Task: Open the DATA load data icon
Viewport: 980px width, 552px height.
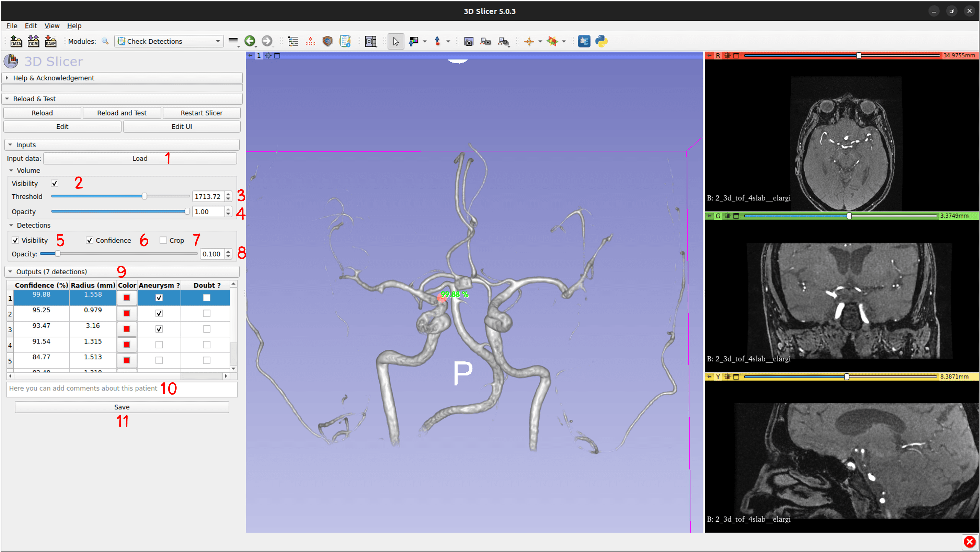Action: [16, 41]
